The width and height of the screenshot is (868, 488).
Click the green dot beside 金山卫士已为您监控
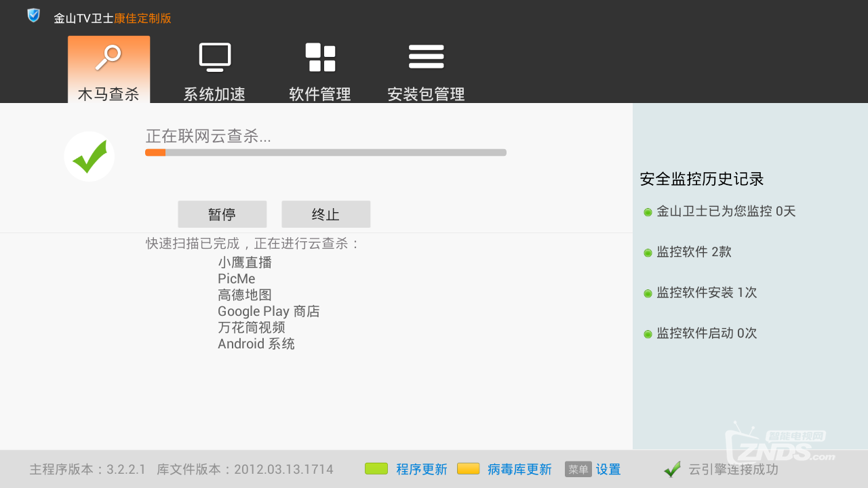tap(648, 212)
